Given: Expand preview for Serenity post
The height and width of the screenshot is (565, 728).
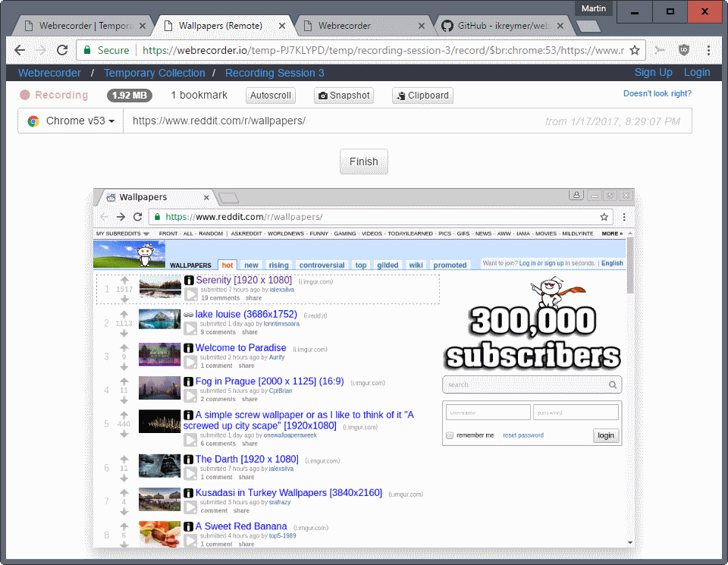Looking at the screenshot, I should (191, 294).
